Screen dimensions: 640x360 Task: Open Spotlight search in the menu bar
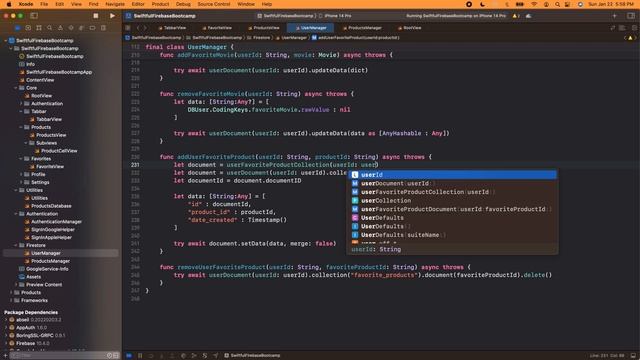(x=557, y=4)
